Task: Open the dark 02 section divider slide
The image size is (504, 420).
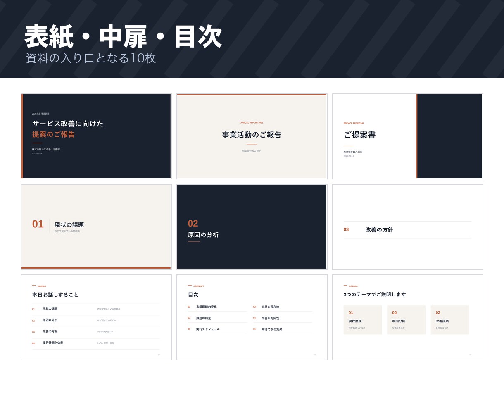Action: point(252,227)
